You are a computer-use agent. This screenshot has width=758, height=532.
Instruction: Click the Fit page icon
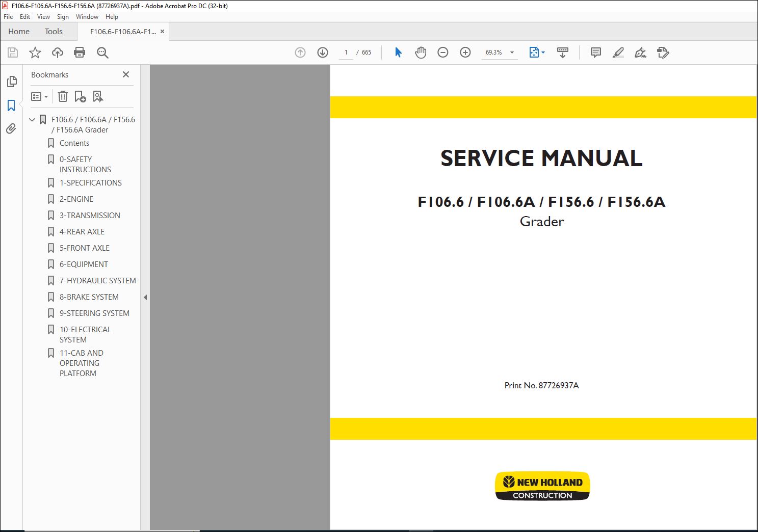[534, 52]
